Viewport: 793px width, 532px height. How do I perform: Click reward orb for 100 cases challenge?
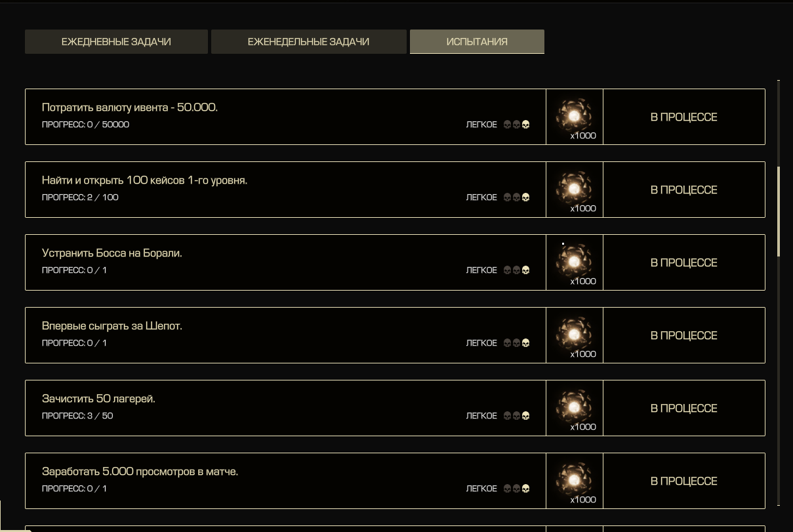574,188
